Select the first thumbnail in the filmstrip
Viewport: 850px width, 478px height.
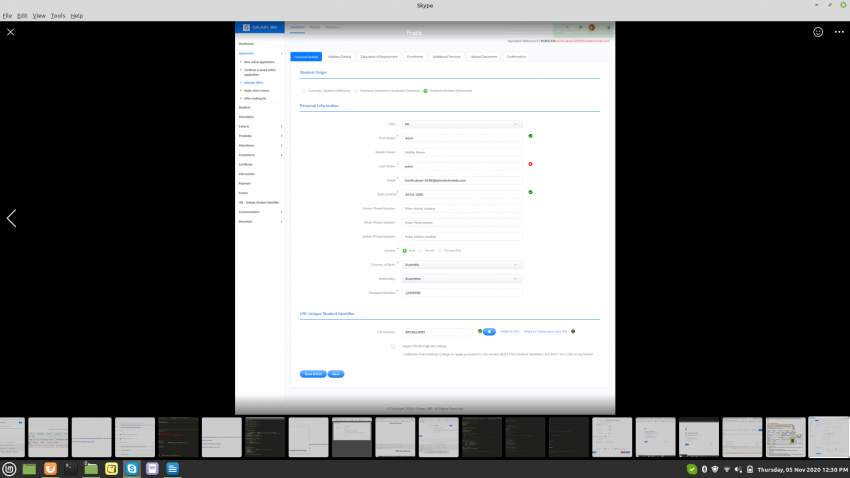point(11,437)
